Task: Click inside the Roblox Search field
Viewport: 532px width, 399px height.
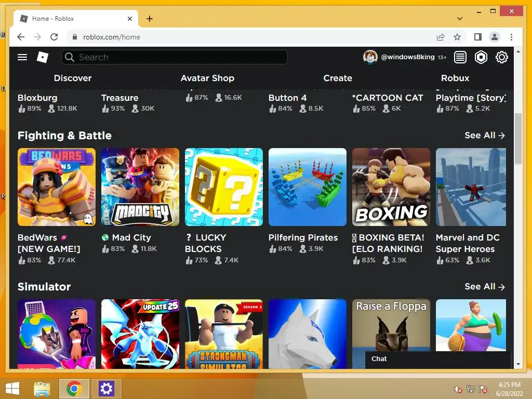Action: point(175,57)
